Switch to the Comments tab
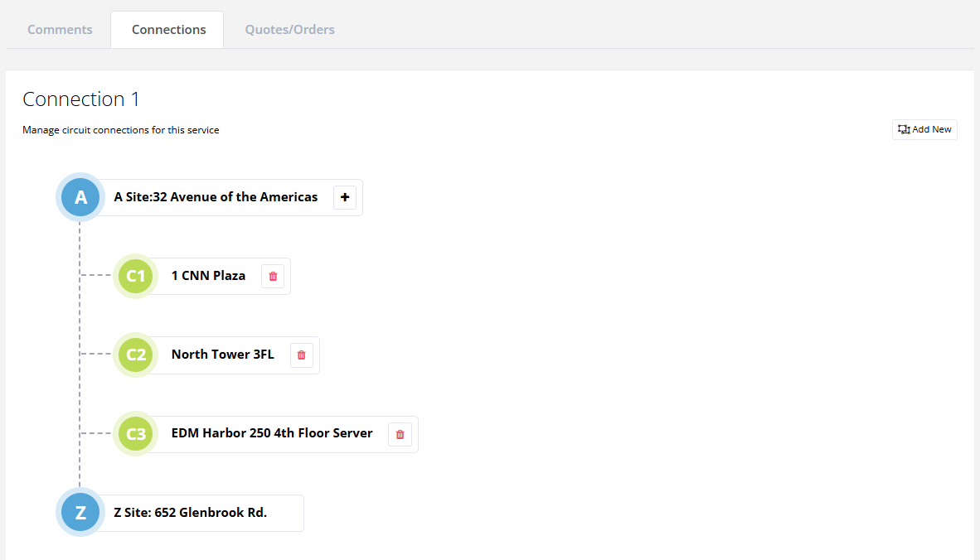The image size is (980, 560). [x=60, y=29]
